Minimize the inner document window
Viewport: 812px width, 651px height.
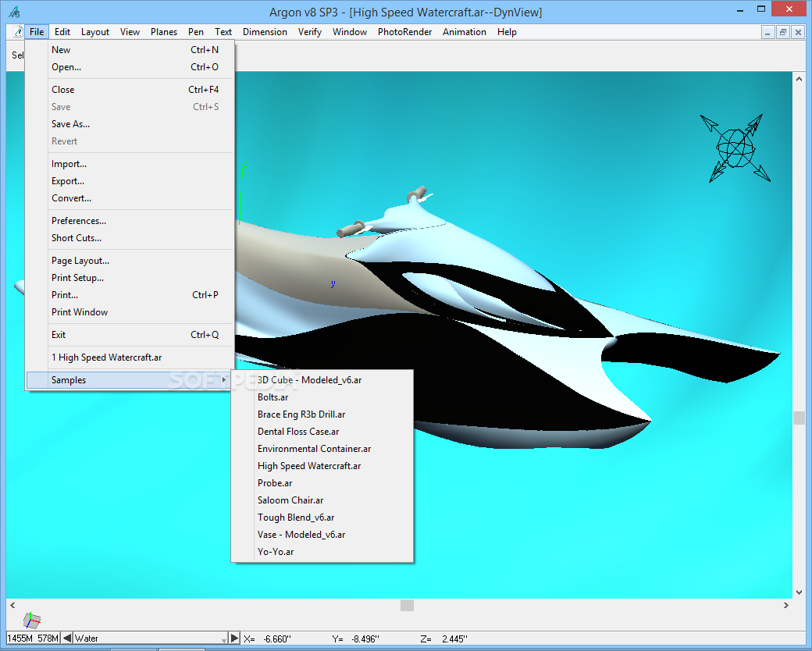pos(767,32)
